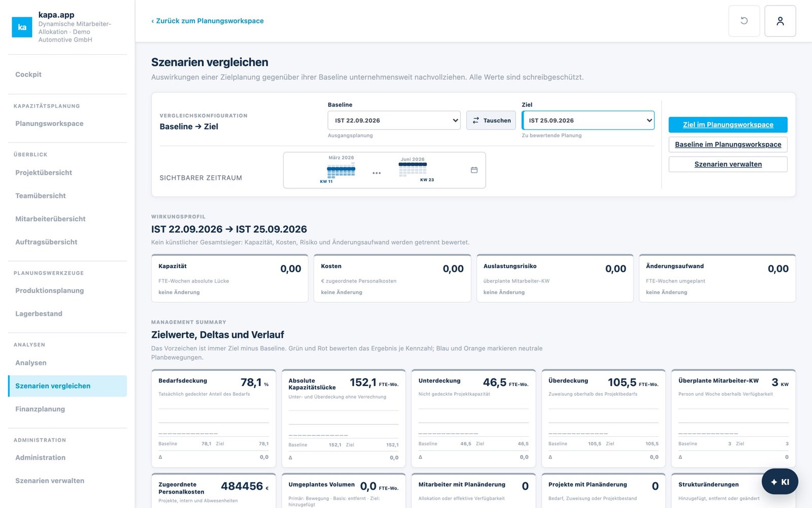The image size is (812, 508).
Task: Swap scenarios with the Tauschen button
Action: 491,120
